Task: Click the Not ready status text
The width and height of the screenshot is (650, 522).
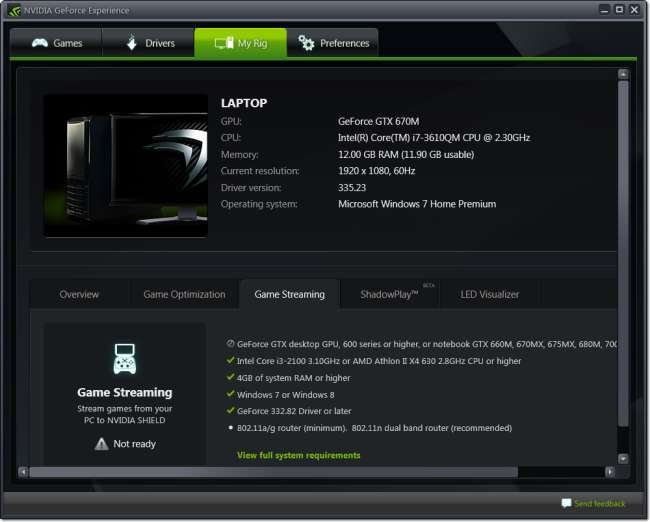Action: pos(134,444)
